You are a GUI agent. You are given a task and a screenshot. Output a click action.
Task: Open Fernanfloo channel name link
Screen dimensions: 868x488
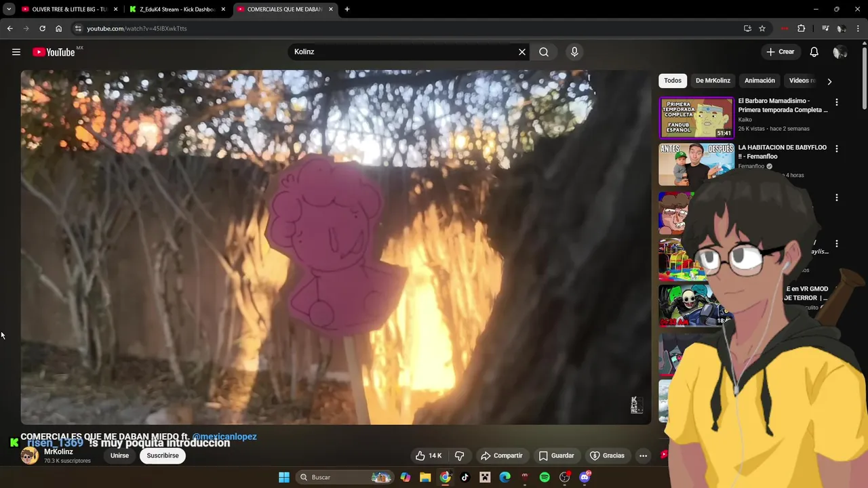[751, 166]
